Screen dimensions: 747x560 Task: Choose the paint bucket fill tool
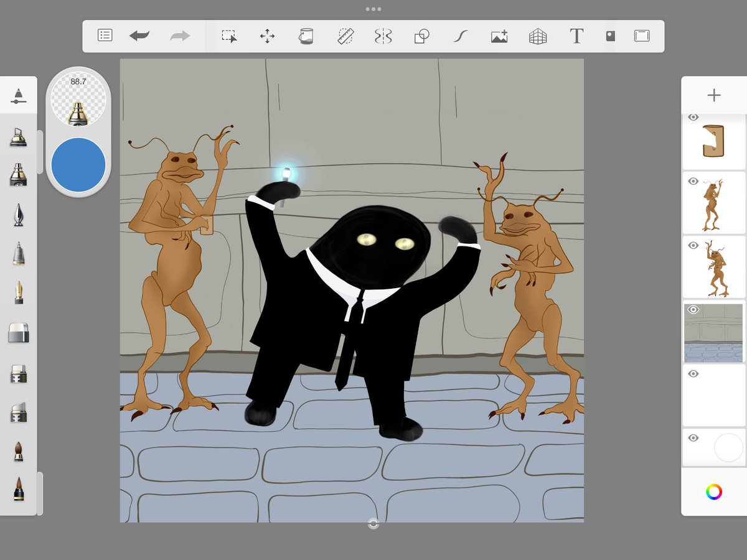(x=306, y=36)
